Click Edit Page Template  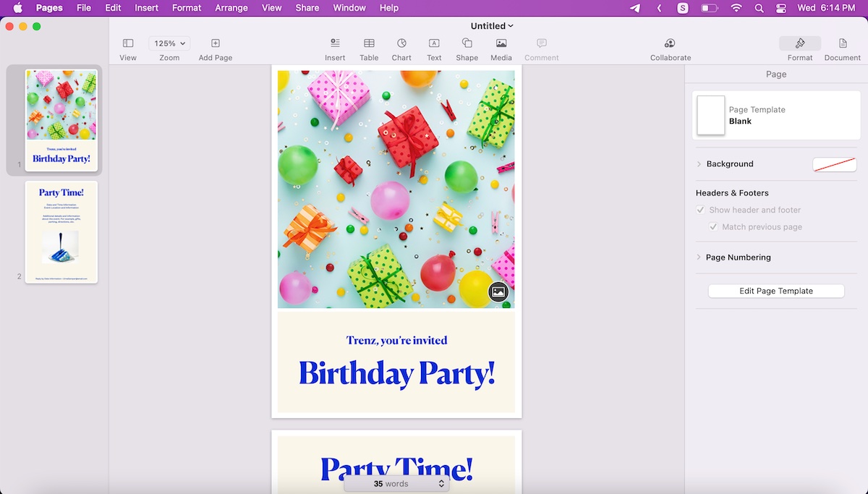click(x=775, y=290)
